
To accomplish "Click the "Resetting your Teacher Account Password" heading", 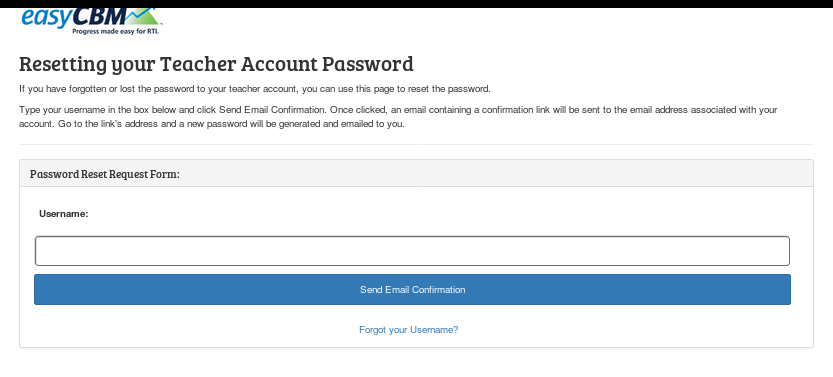I will pyautogui.click(x=216, y=64).
